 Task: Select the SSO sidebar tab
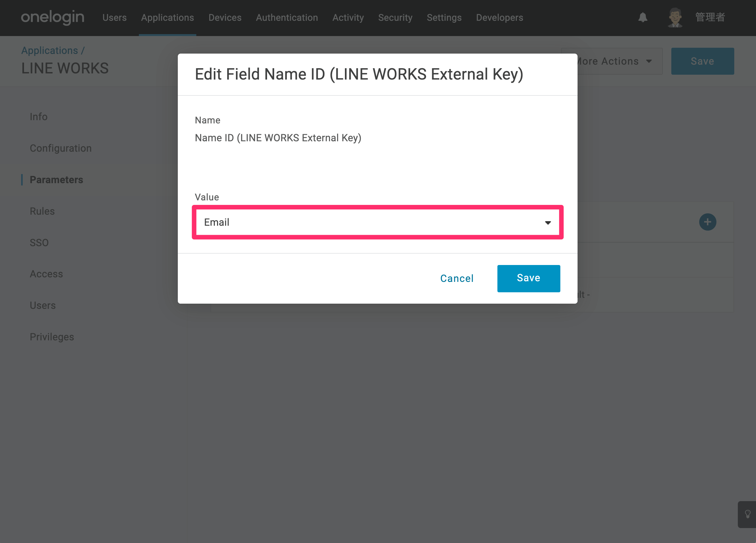39,243
